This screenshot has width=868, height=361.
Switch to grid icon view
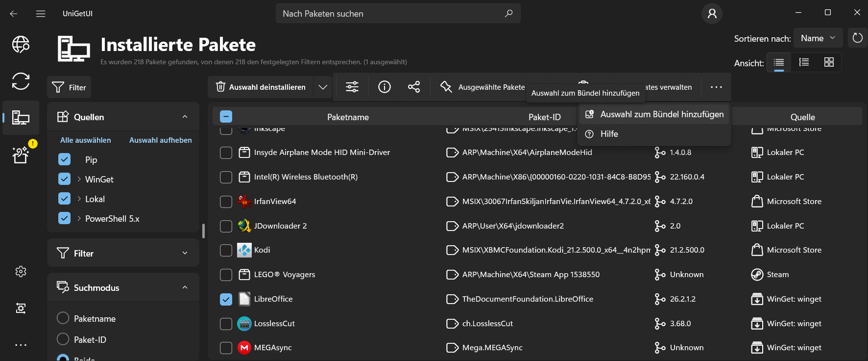click(829, 62)
